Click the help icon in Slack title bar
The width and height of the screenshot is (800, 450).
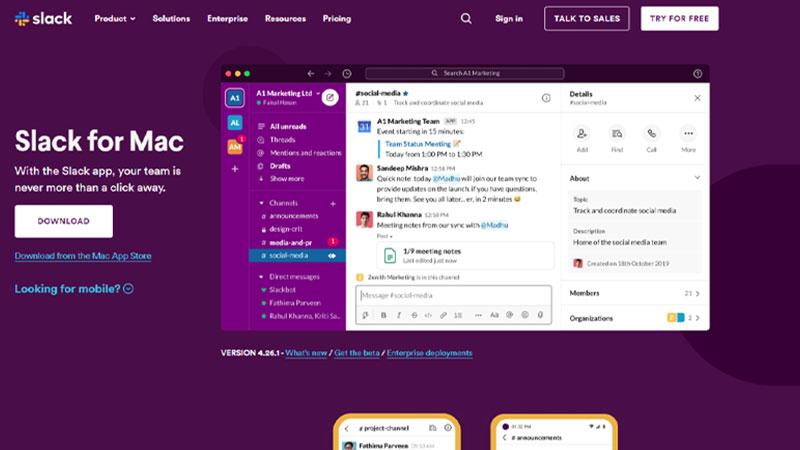point(697,73)
